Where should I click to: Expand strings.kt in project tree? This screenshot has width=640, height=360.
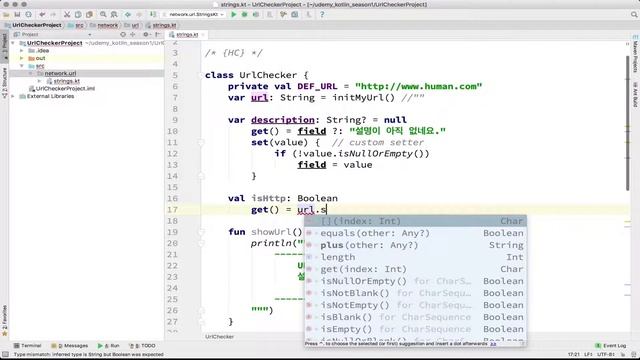tap(40, 81)
